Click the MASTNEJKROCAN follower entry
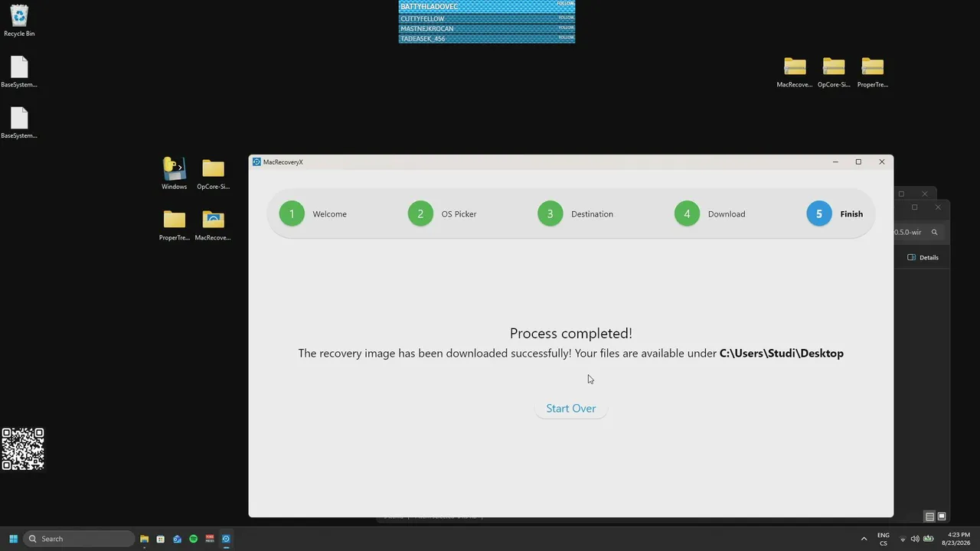This screenshot has width=980, height=551. (x=487, y=28)
